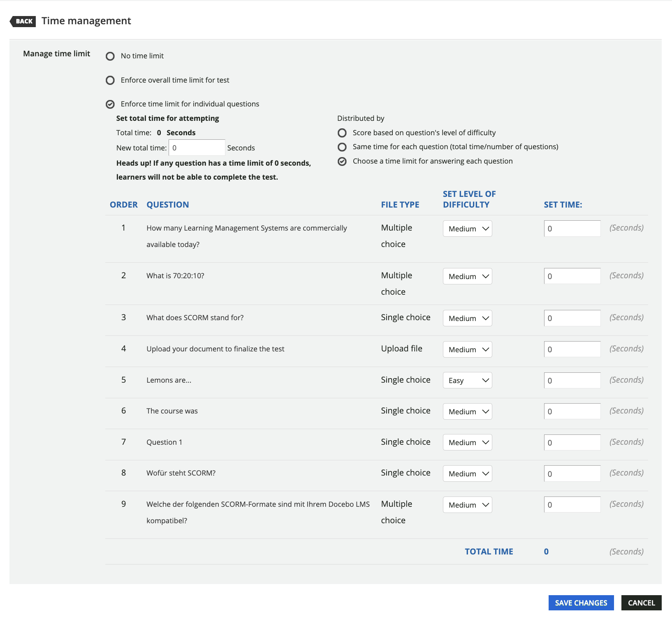This screenshot has width=672, height=619.
Task: Open difficulty dropdown for question 1
Action: pyautogui.click(x=468, y=229)
